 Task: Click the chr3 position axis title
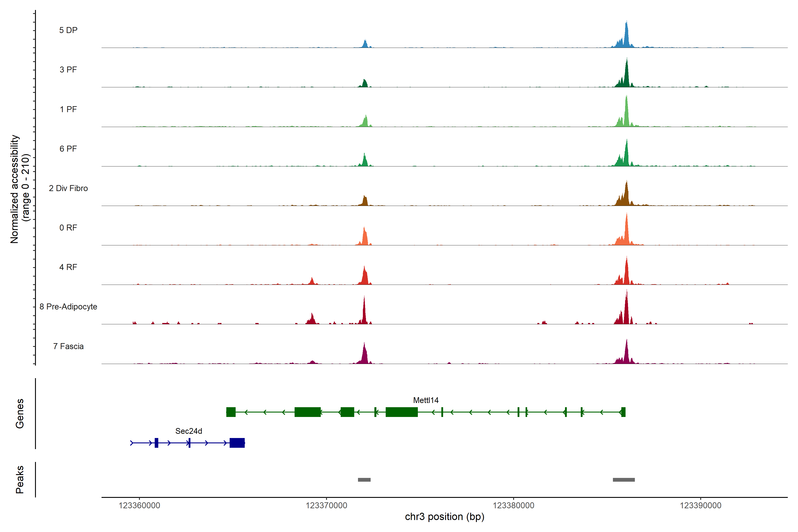coord(444,517)
